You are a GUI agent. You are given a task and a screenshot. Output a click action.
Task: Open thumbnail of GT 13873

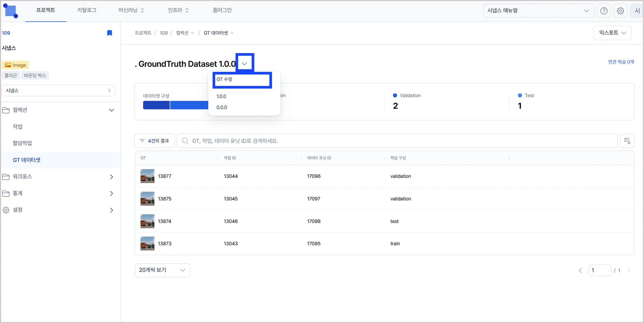[x=147, y=243]
